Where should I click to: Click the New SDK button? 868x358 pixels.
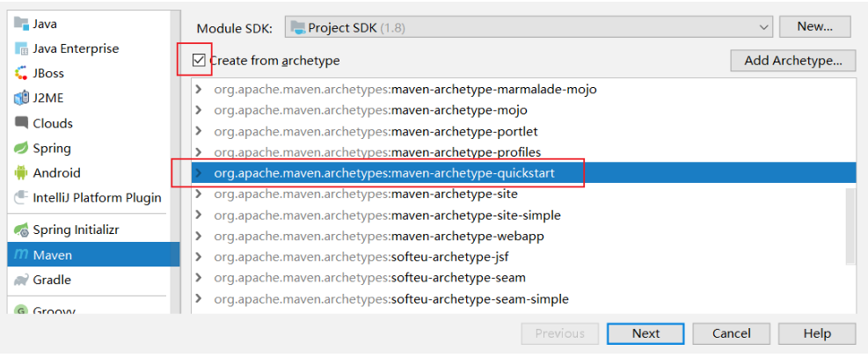coord(814,26)
